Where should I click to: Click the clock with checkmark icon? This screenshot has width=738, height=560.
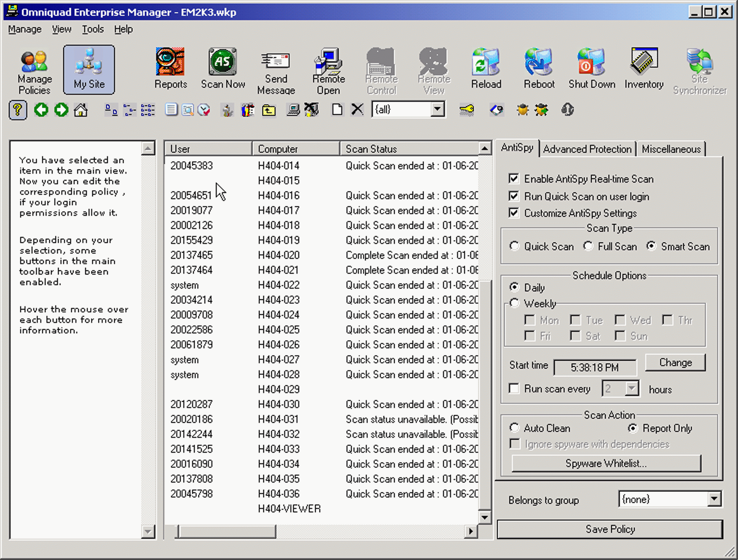[x=204, y=110]
